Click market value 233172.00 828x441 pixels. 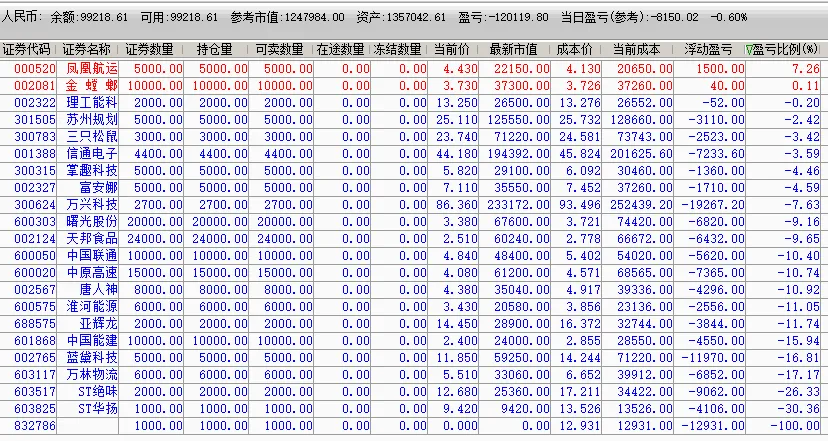(519, 205)
